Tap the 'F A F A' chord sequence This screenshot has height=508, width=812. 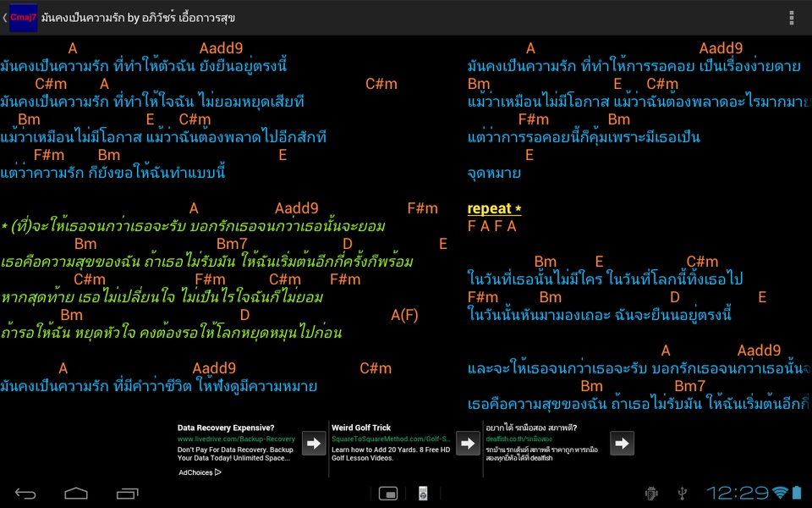pyautogui.click(x=491, y=226)
